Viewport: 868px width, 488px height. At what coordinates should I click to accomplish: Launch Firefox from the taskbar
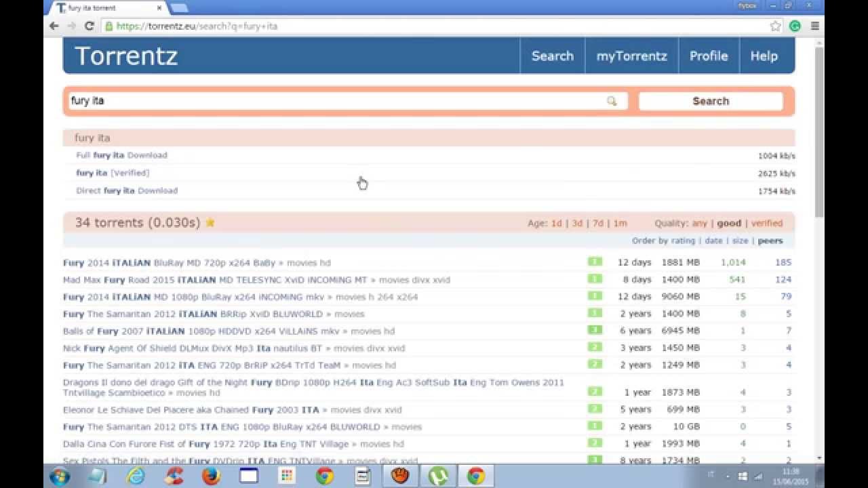pos(211,476)
